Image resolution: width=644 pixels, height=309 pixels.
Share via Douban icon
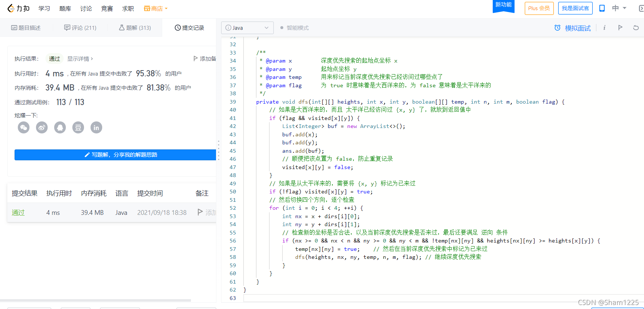78,128
